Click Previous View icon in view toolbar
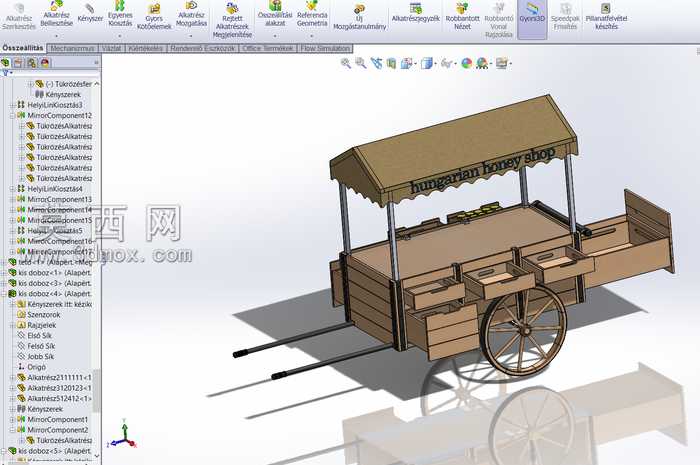This screenshot has height=465, width=700. click(376, 63)
